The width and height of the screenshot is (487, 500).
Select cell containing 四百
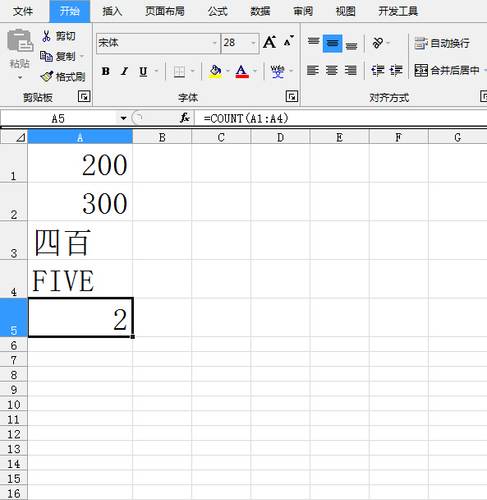(80, 240)
